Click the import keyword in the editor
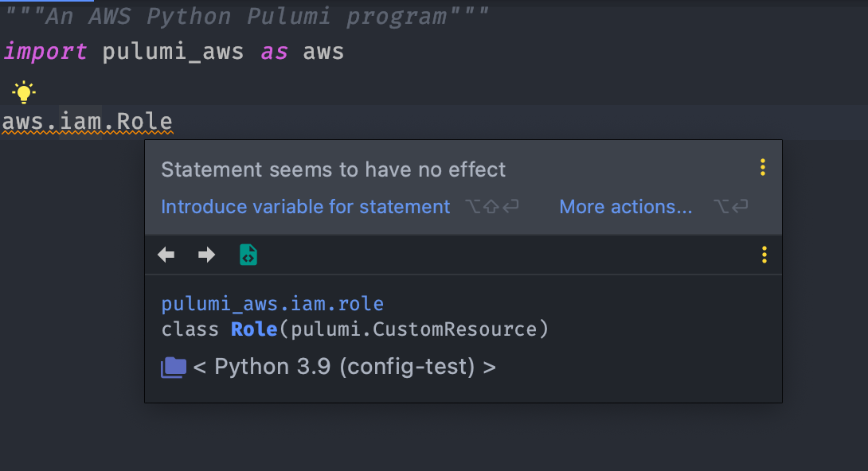Viewport: 868px width, 471px height. click(45, 52)
